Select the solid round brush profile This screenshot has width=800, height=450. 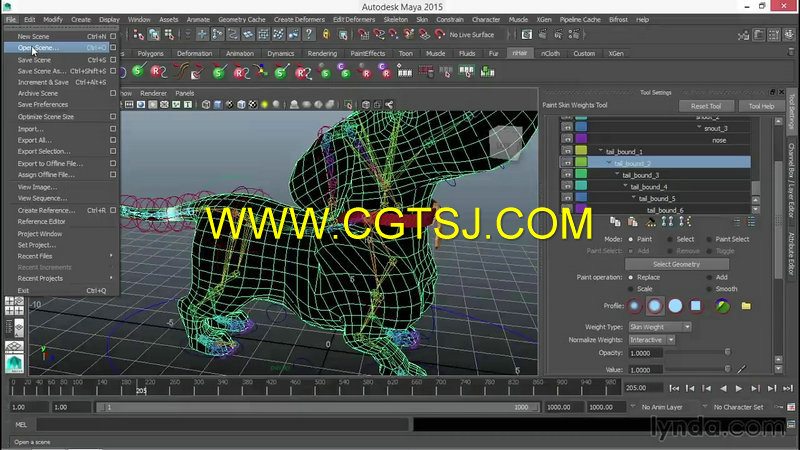click(x=675, y=306)
